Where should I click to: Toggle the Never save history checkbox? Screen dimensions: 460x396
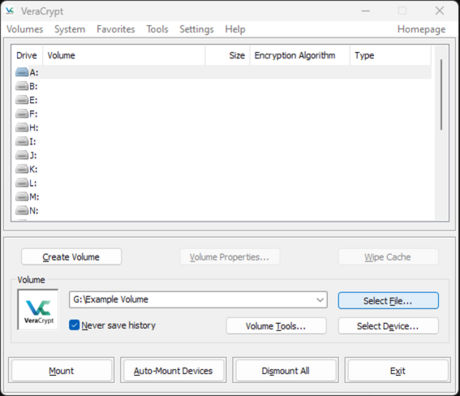[74, 325]
